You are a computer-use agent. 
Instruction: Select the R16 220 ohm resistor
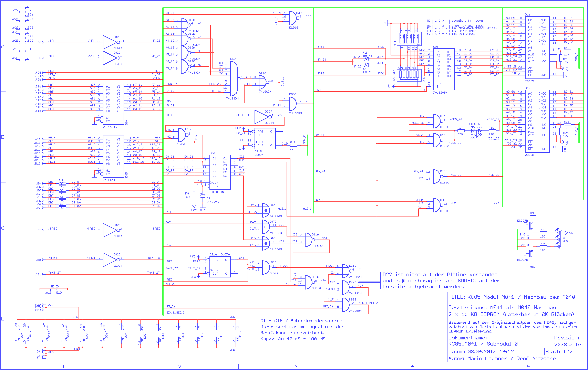(x=492, y=131)
